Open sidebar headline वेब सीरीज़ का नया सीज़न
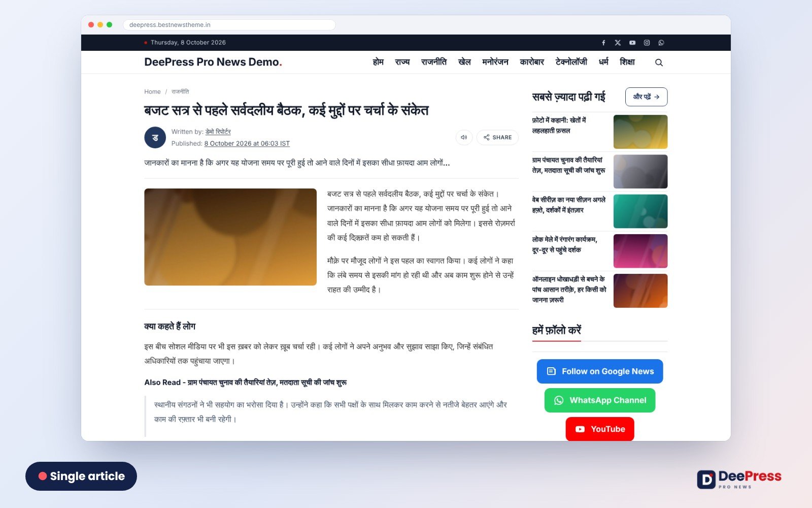 [x=569, y=205]
